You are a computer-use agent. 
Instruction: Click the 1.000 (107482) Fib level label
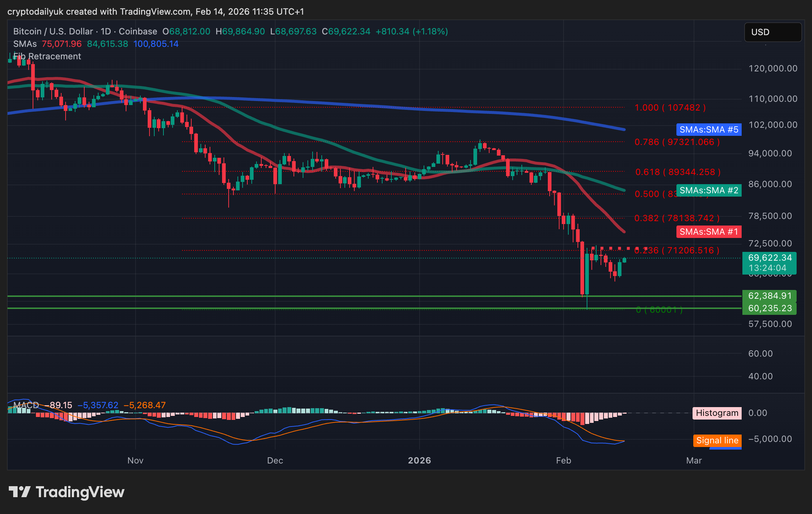(670, 108)
